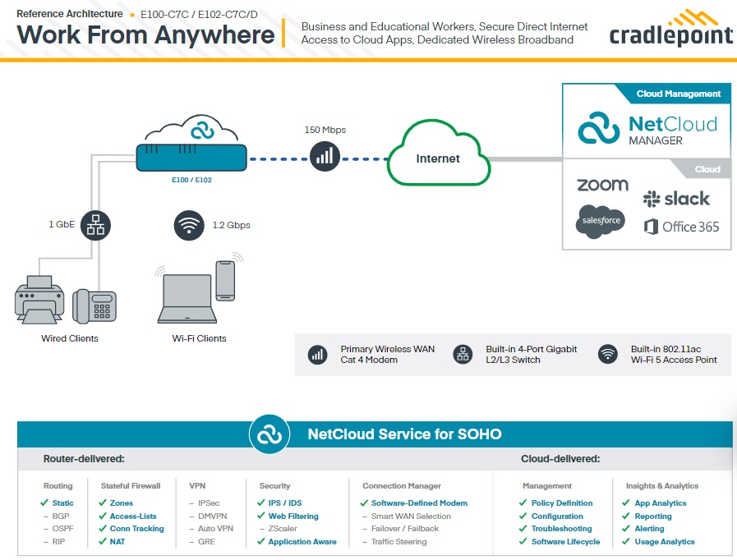Select the Slack logo

pyautogui.click(x=676, y=199)
